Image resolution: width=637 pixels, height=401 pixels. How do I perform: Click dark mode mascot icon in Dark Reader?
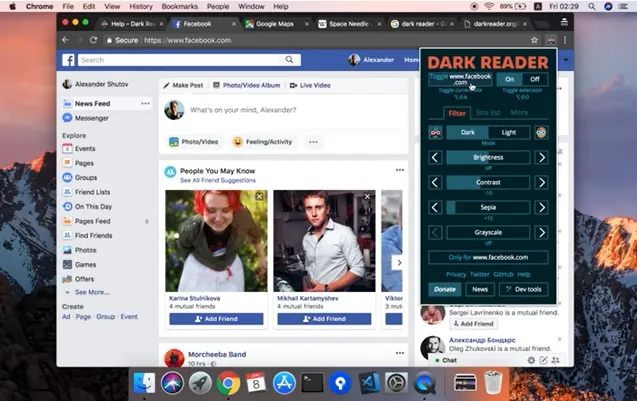coord(436,132)
